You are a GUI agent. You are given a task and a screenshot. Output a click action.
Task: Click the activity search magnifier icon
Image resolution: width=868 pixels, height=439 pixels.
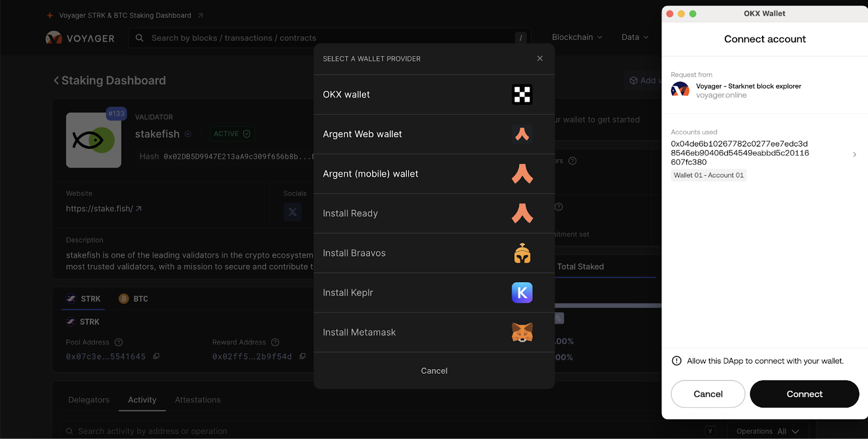(69, 431)
